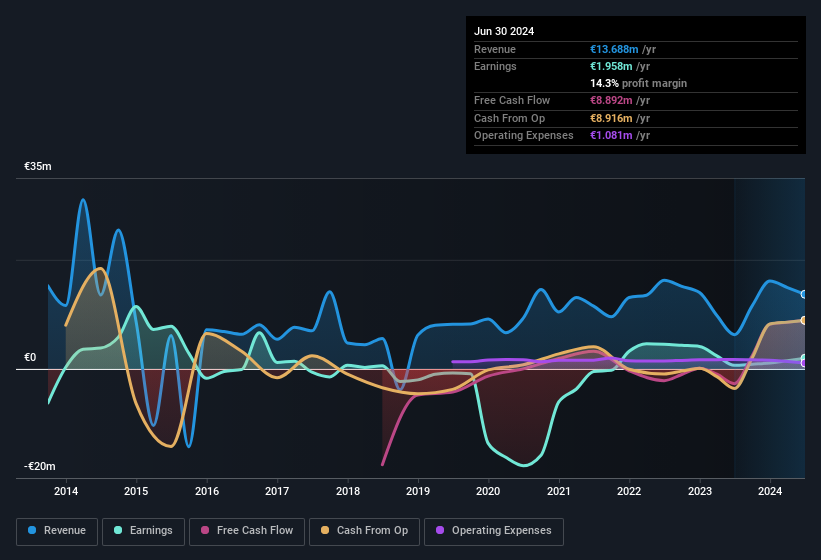Toggle the Cash From Op legend button
Screen dimensions: 821x560
(x=364, y=531)
